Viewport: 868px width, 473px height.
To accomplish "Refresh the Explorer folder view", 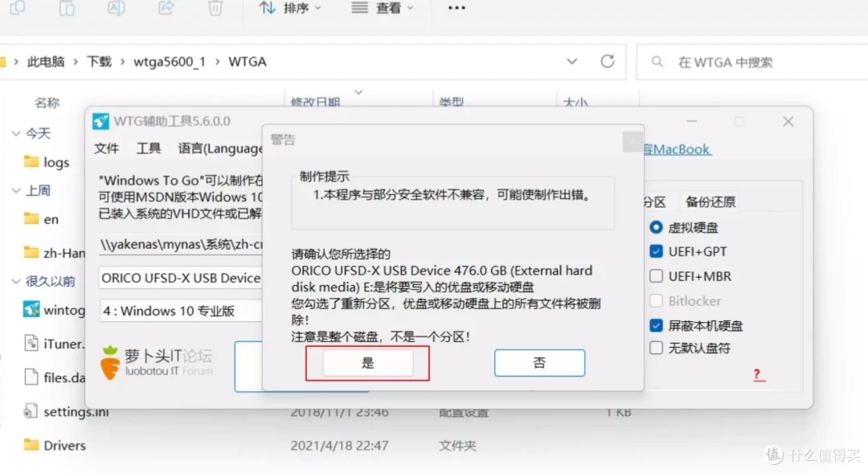I will tap(608, 61).
